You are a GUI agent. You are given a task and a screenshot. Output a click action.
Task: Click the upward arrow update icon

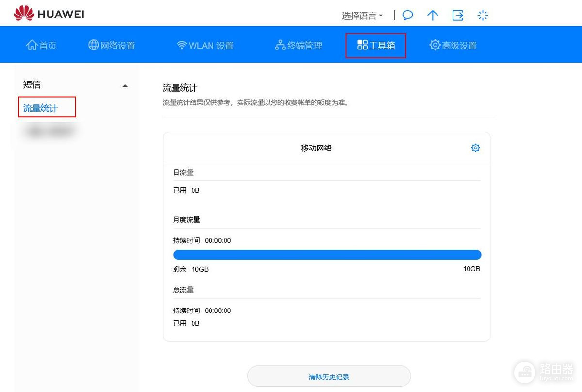(433, 16)
